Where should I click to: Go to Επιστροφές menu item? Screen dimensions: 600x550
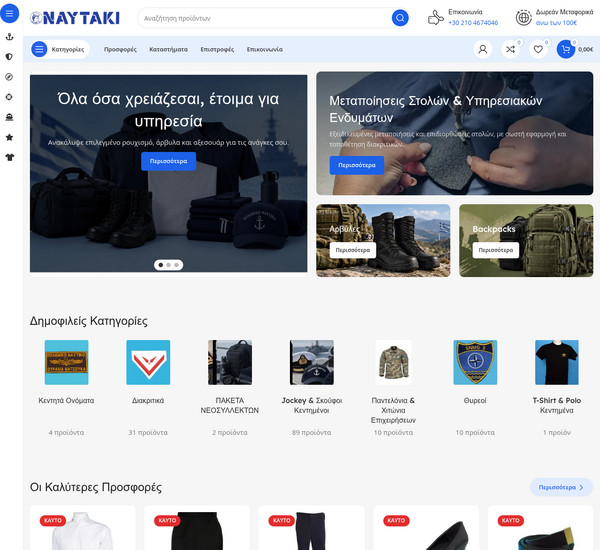217,49
